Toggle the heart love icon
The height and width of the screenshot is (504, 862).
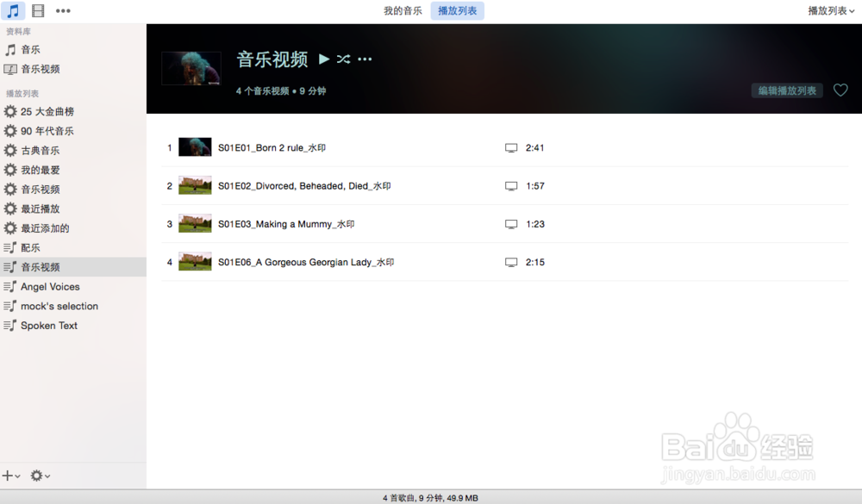click(x=840, y=90)
